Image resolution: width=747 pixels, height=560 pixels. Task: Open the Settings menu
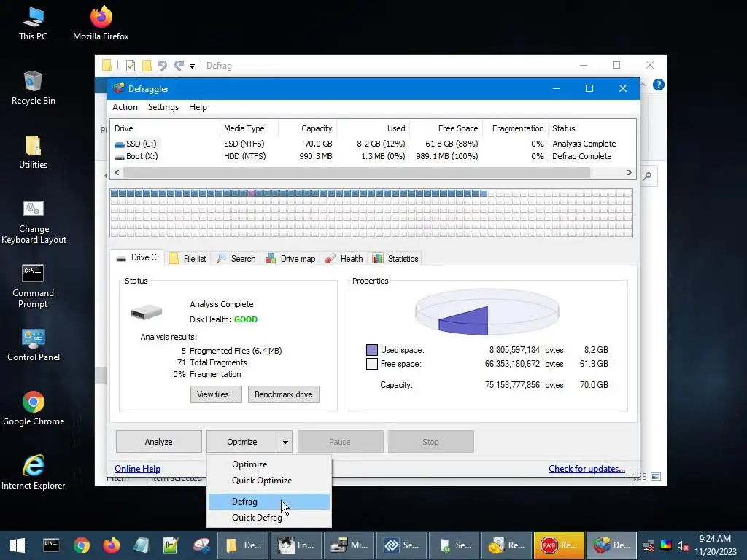[163, 107]
